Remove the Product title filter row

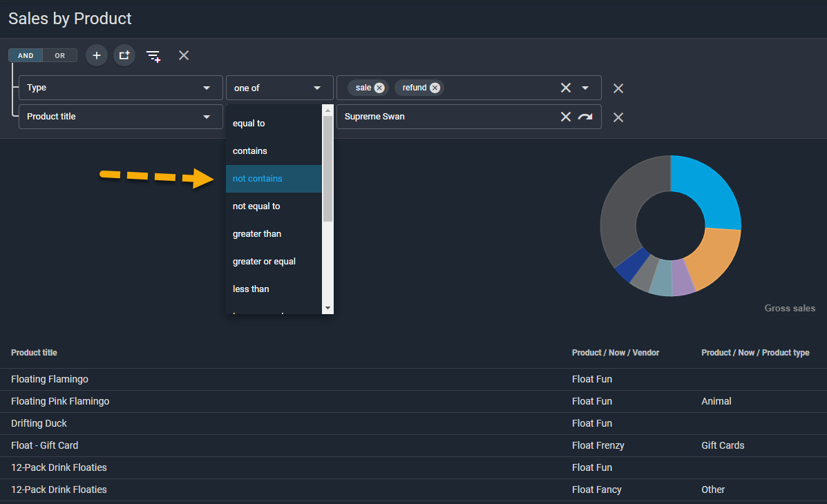(x=618, y=117)
